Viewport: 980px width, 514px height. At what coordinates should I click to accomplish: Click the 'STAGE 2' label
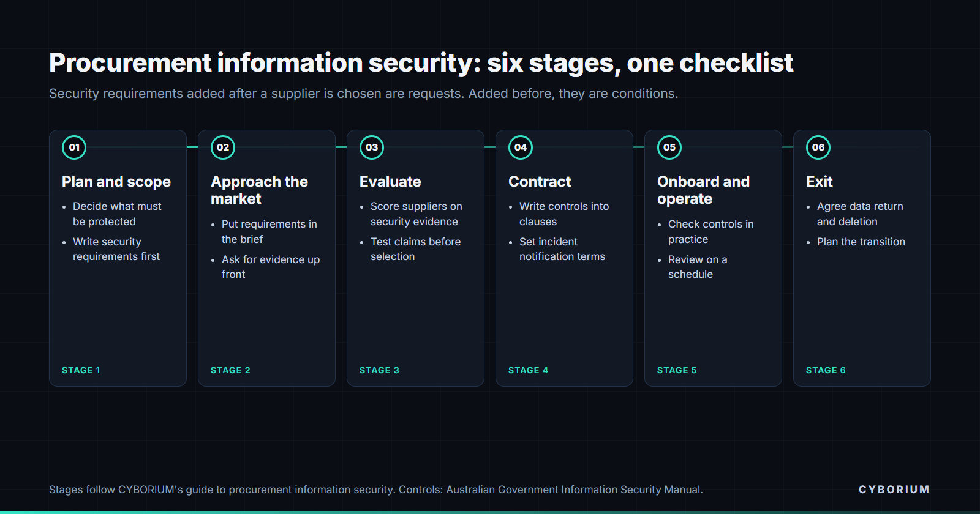(x=230, y=370)
